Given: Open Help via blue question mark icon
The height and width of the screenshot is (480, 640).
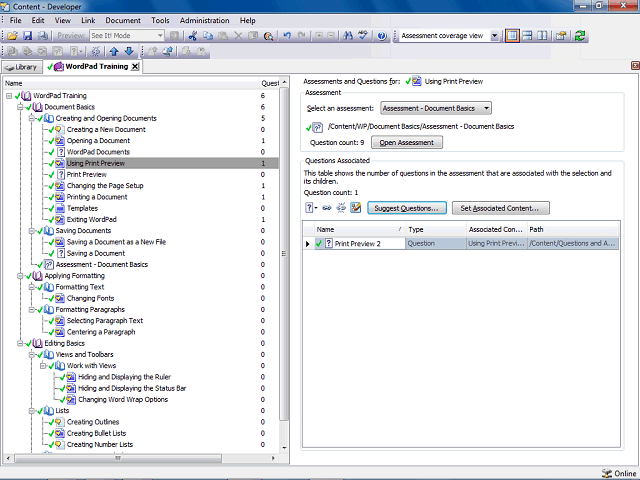Looking at the screenshot, I should click(382, 36).
